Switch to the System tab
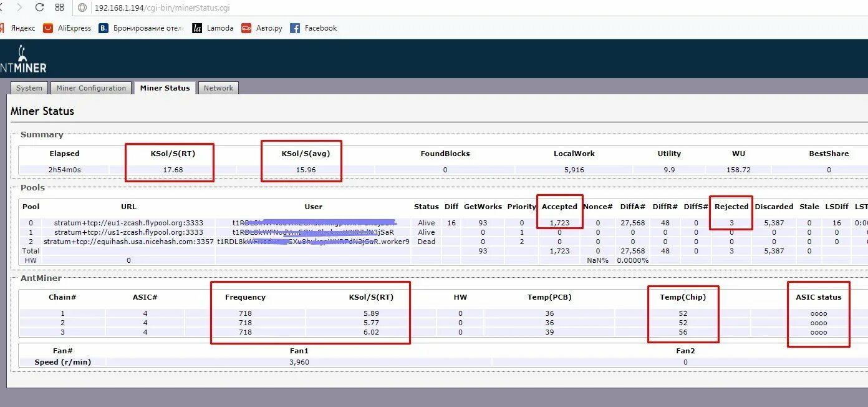The height and width of the screenshot is (407, 868). coord(29,88)
